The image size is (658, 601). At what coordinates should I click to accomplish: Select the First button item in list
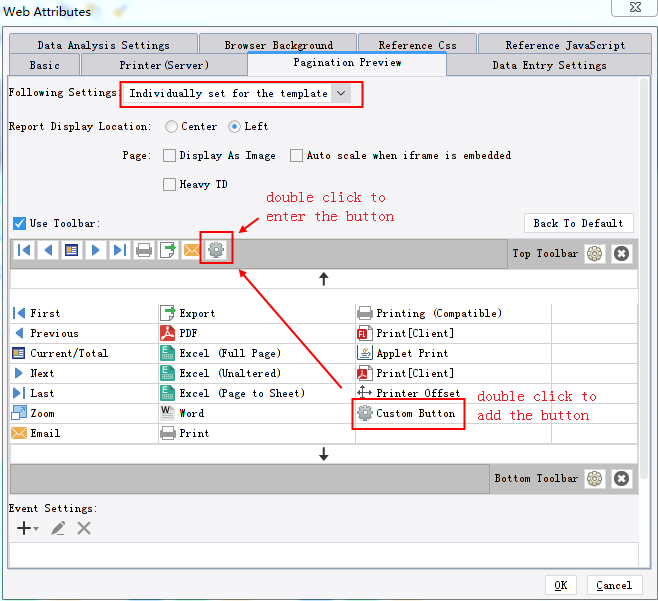(84, 313)
